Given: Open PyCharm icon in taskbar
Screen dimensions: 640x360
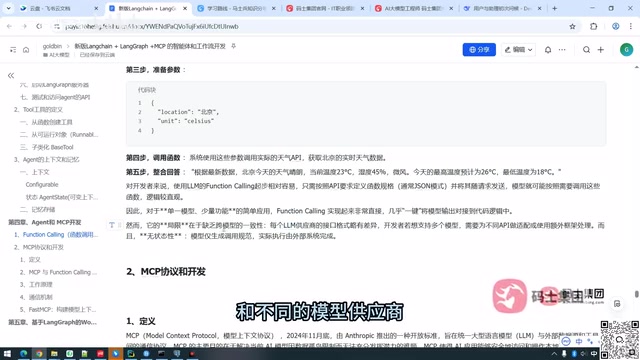Looking at the screenshot, I should pyautogui.click(x=131, y=354).
